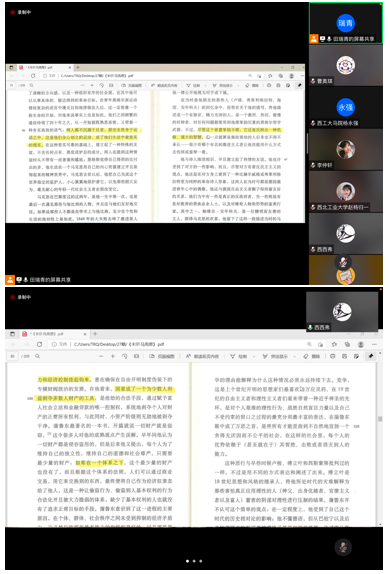
Task: Click 页面视图 page view in the lower toolbar
Action: pyautogui.click(x=161, y=356)
